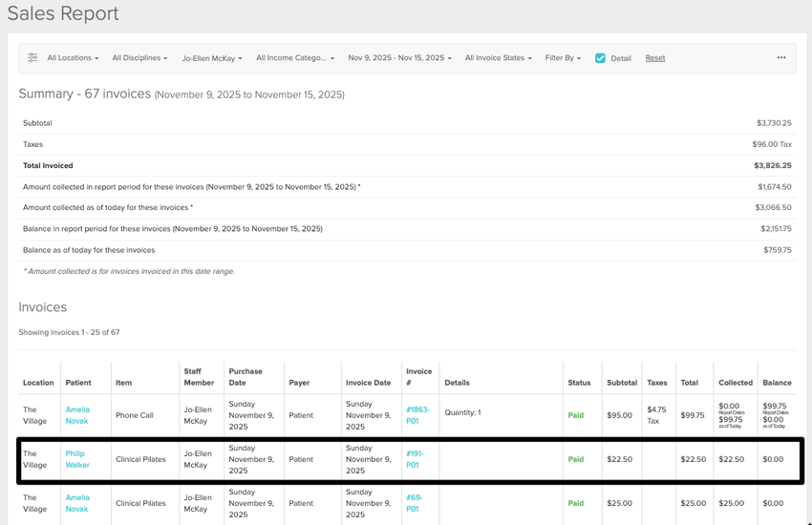Open Amelia Novak in the Phone Call row
Image resolution: width=812 pixels, height=525 pixels.
[x=77, y=415]
